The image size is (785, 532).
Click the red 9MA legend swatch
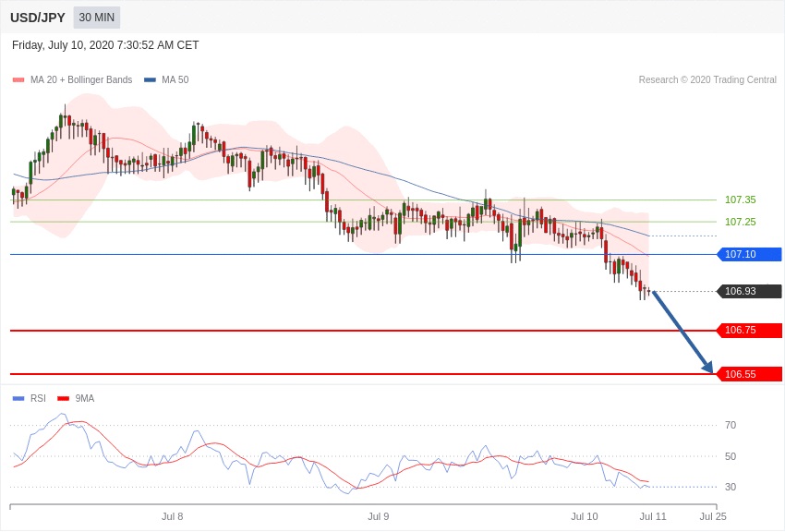(x=63, y=399)
